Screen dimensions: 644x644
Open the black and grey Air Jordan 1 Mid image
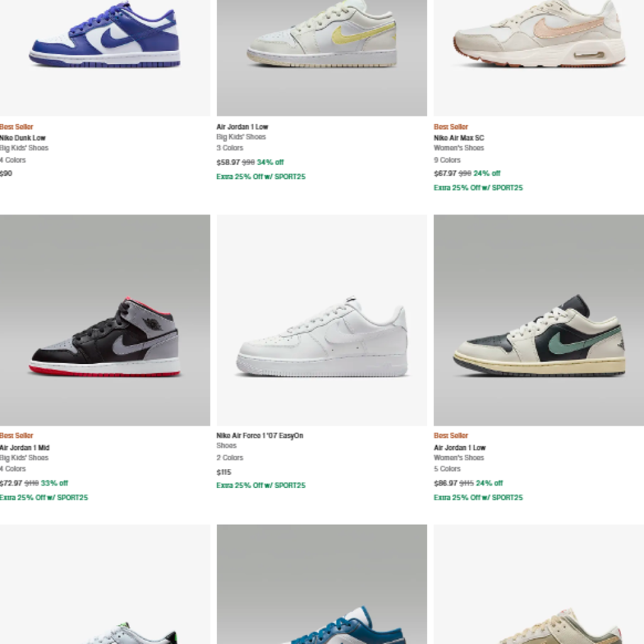[105, 320]
